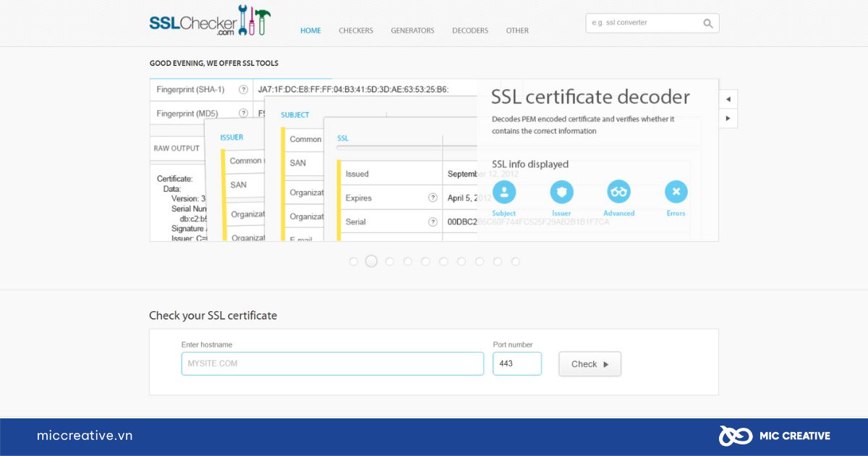Click the Fingerprint (SHA-1) label
The image size is (868, 456).
coord(191,90)
